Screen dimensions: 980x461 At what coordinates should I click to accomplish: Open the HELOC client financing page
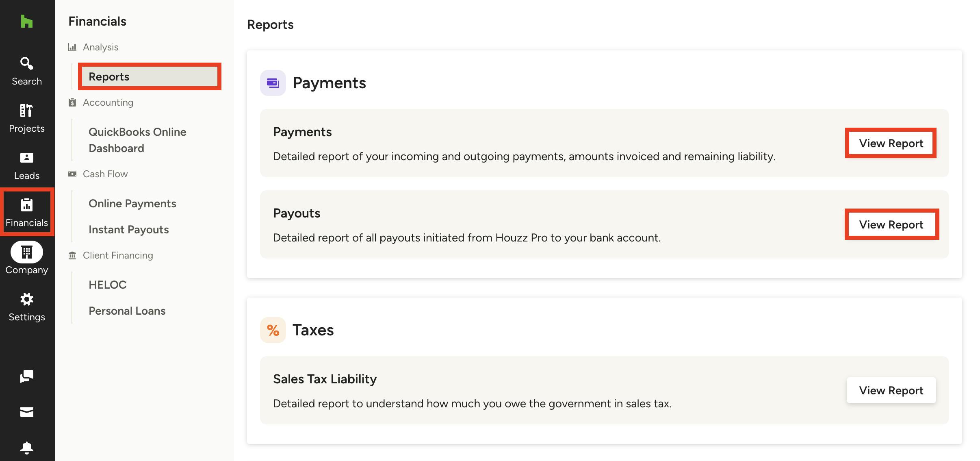107,284
